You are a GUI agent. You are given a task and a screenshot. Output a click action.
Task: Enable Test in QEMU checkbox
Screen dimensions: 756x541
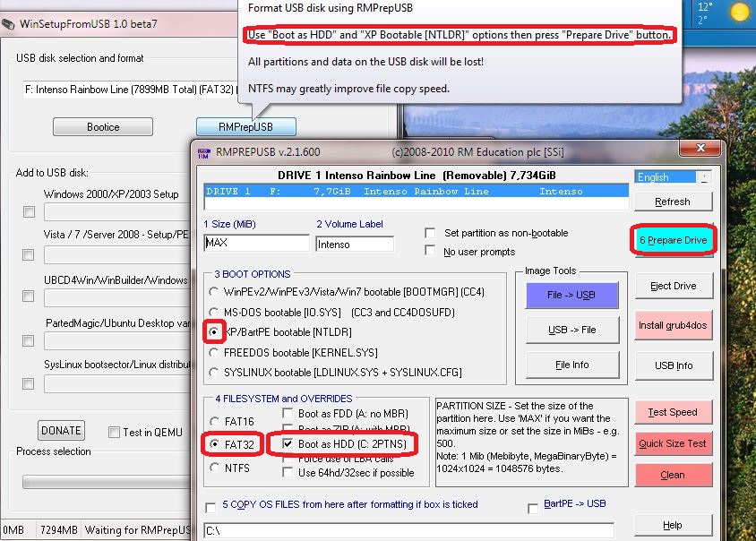tap(114, 432)
